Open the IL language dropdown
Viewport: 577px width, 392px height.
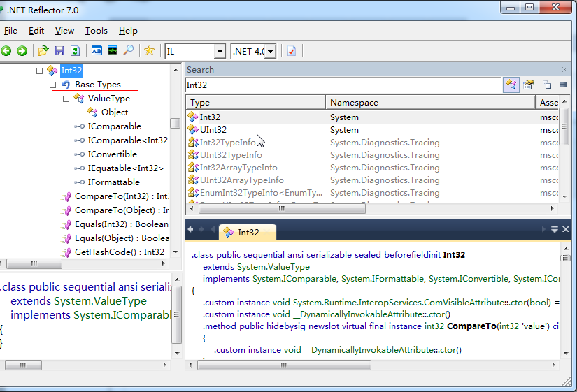[219, 51]
